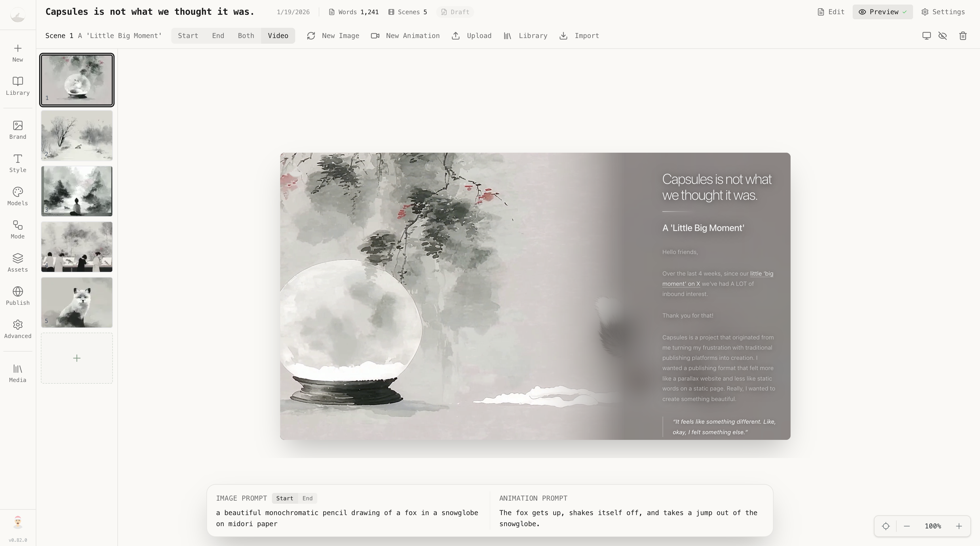Upload media using the upload icon
Screen dimensions: 980x546
(456, 35)
